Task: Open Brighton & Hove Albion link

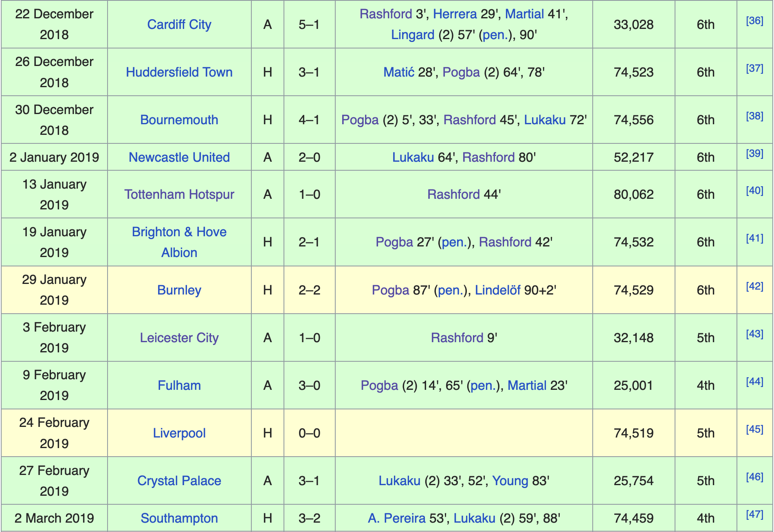Action: tap(179, 242)
